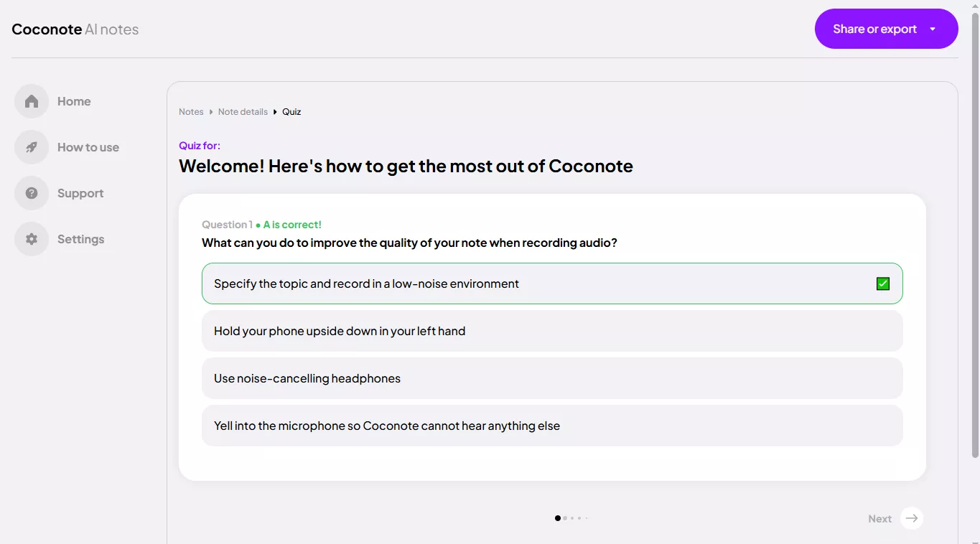980x544 pixels.
Task: Open the How to use rocket icon
Action: 32,147
